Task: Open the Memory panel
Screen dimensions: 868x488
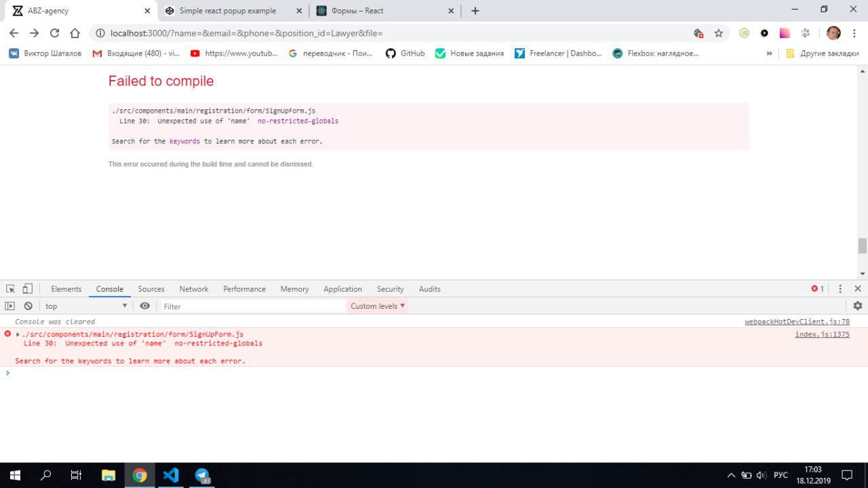Action: (294, 288)
